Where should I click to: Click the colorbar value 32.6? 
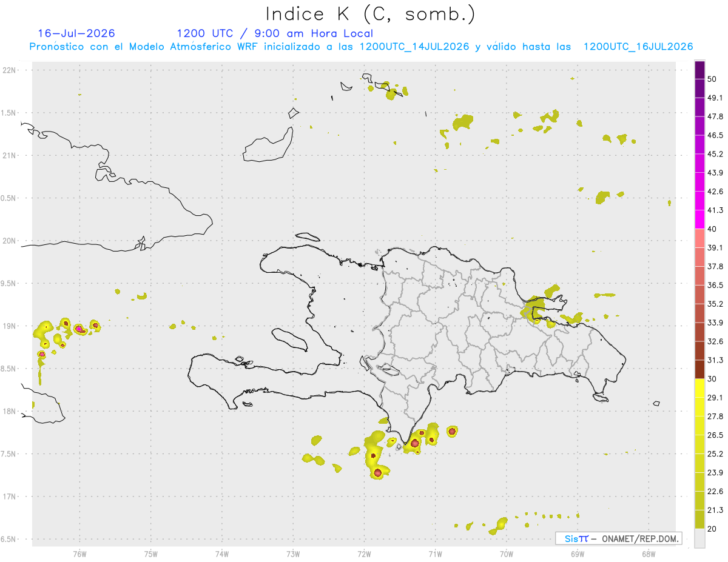[x=715, y=341]
